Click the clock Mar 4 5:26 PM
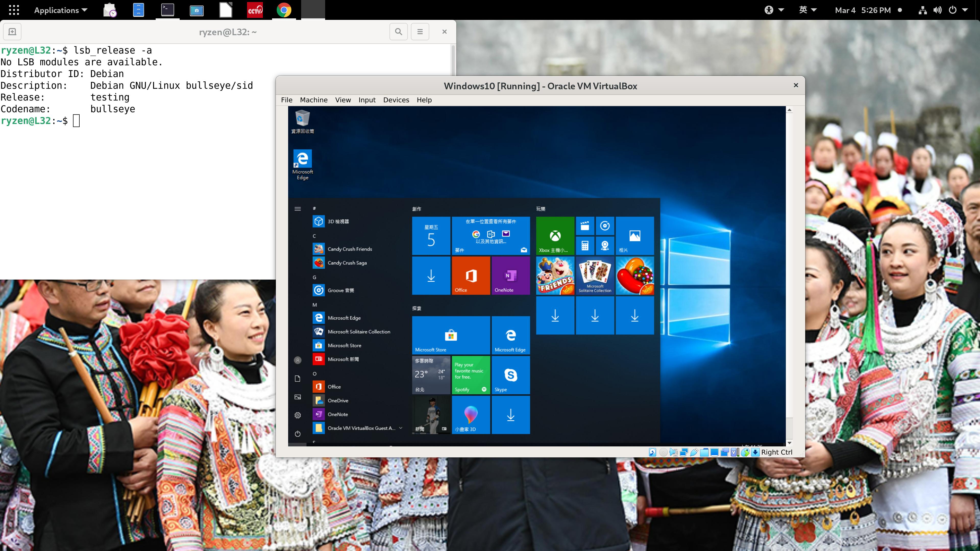This screenshot has height=551, width=980. (x=863, y=10)
